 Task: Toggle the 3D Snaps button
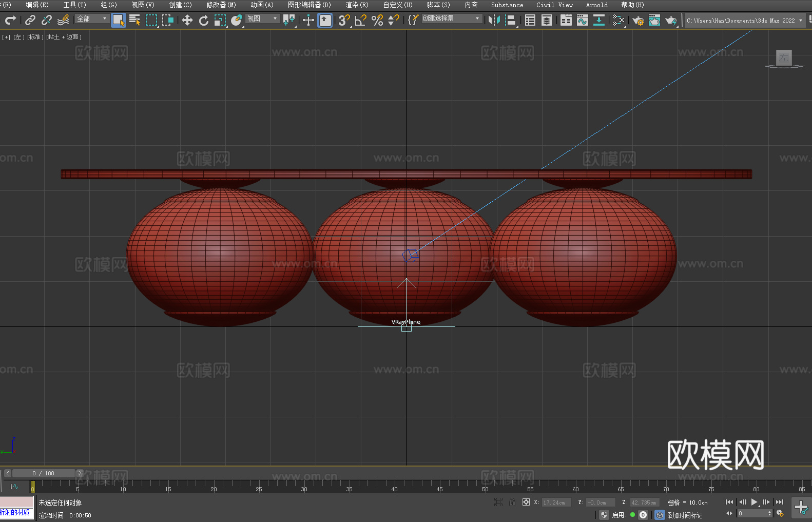coord(344,20)
